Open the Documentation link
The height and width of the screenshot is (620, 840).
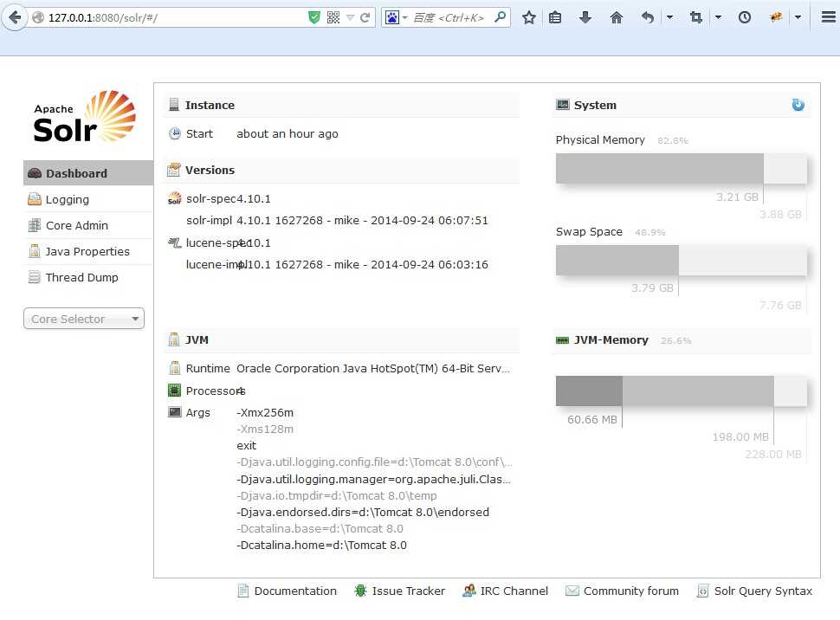click(288, 591)
